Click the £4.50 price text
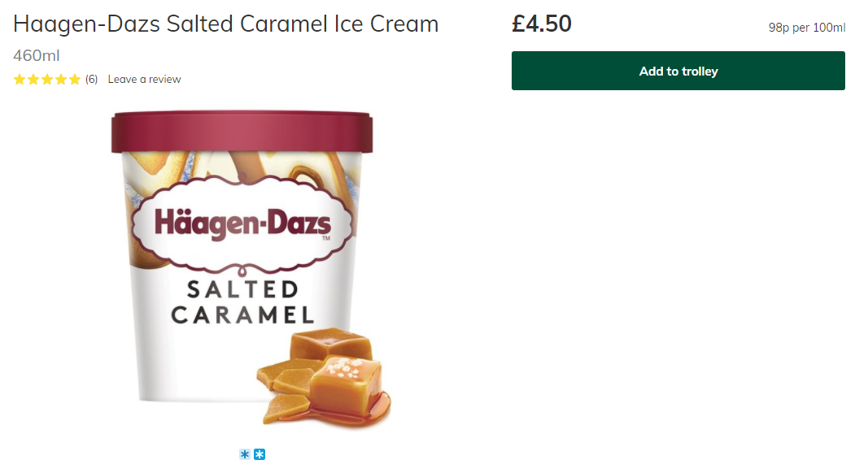Screen dimensions: 868x473 [x=542, y=24]
